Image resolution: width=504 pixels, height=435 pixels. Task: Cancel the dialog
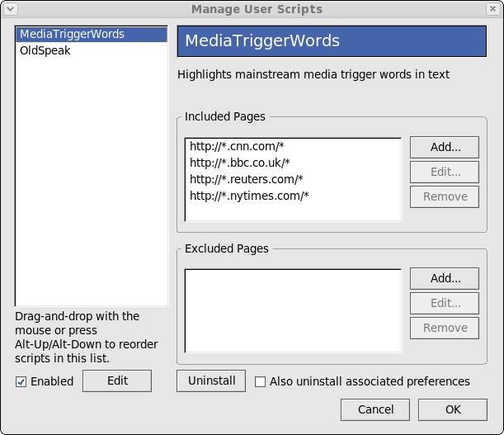coord(375,409)
